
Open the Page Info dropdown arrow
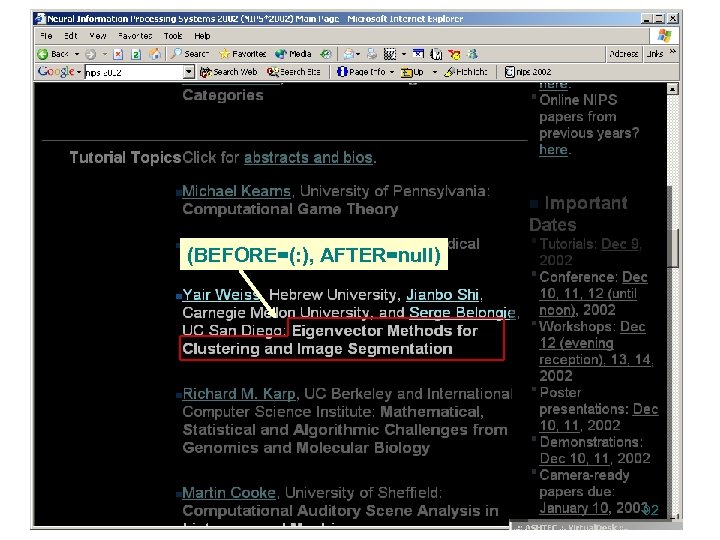point(392,72)
